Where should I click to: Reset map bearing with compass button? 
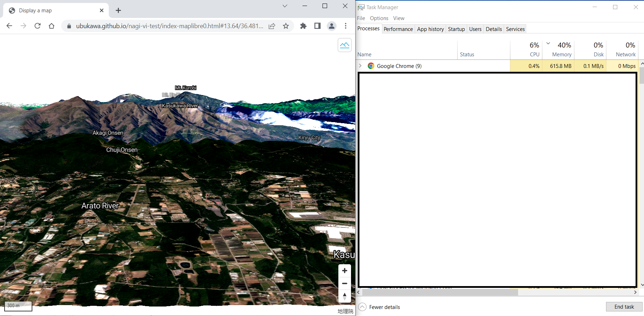(x=345, y=296)
